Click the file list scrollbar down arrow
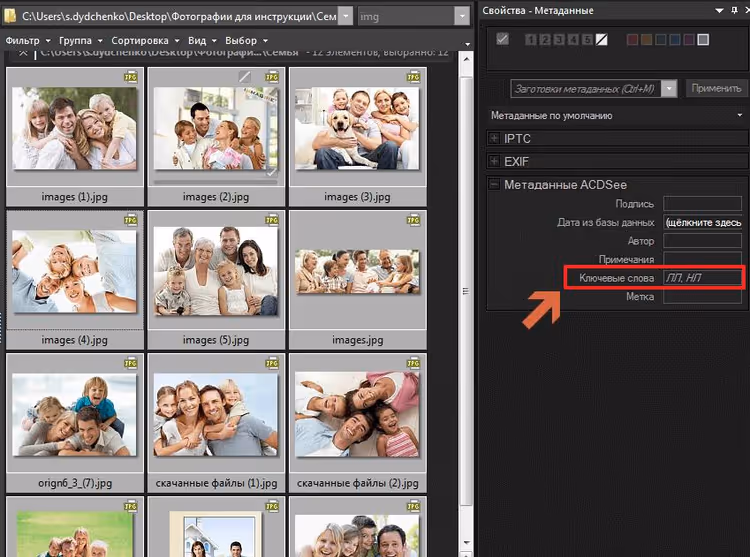The height and width of the screenshot is (557, 750). coord(466,544)
